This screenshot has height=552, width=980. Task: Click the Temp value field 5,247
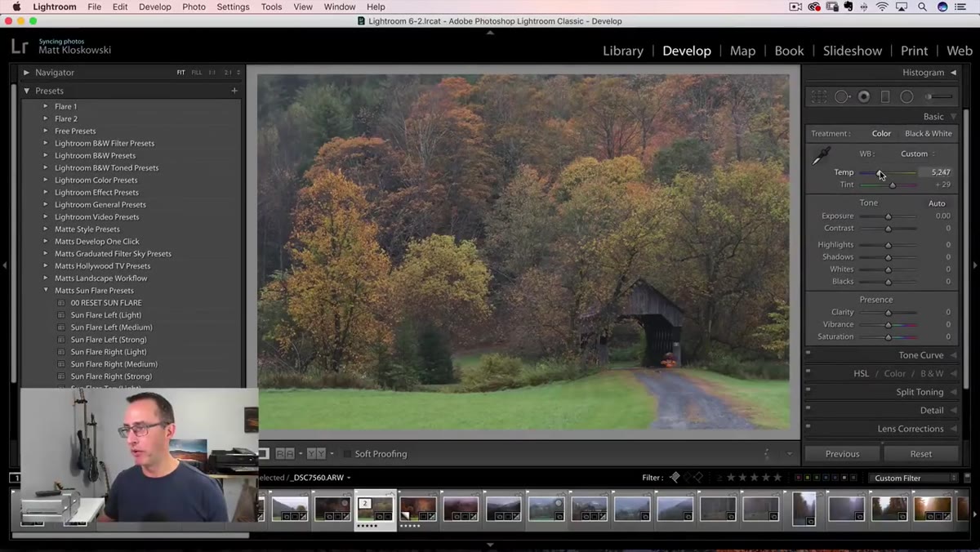940,172
